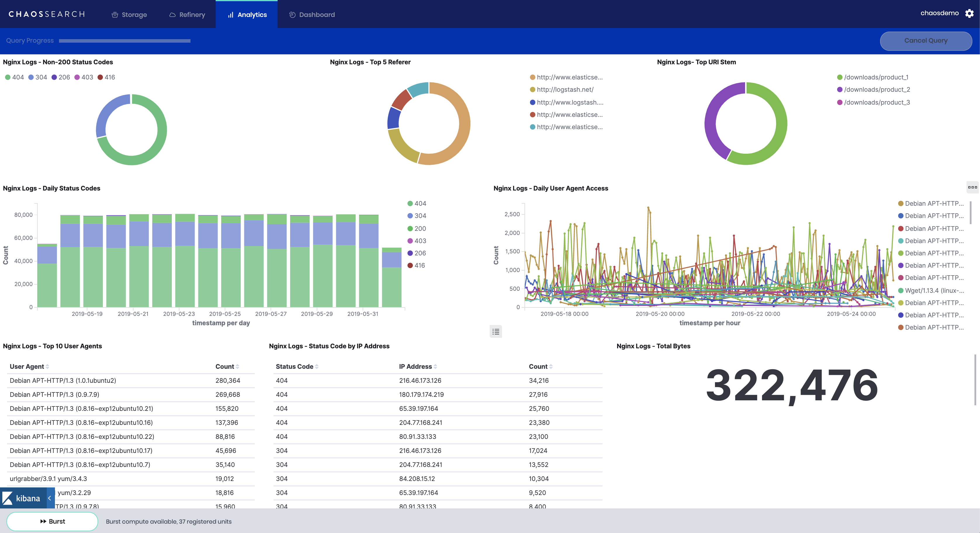Image resolution: width=980 pixels, height=533 pixels.
Task: Click the 322,476 Total Bytes metric
Action: [x=792, y=385]
